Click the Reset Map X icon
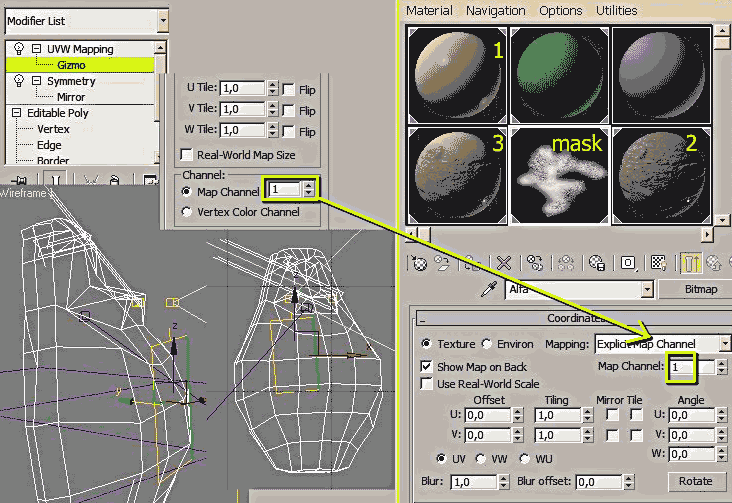This screenshot has width=732, height=503. coord(504,263)
